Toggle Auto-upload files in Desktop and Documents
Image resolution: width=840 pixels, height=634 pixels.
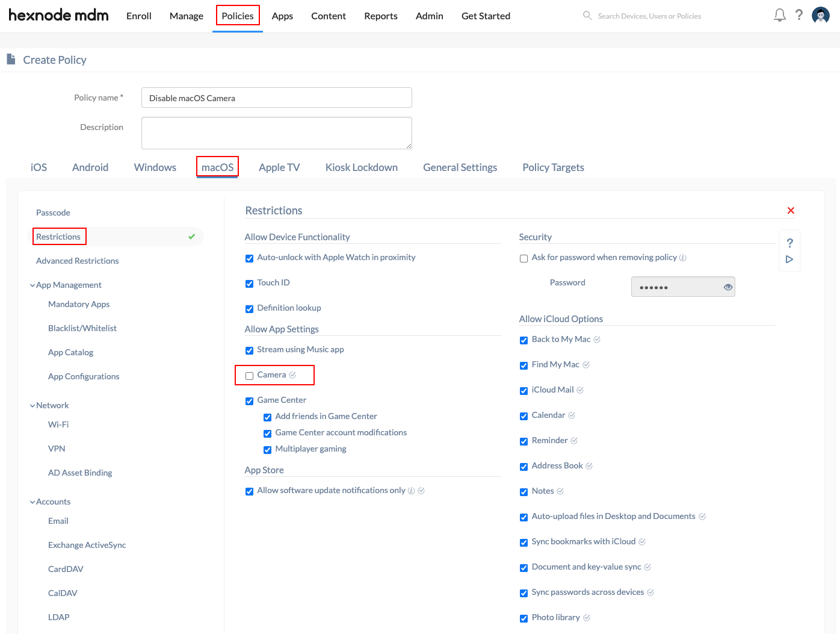tap(523, 517)
